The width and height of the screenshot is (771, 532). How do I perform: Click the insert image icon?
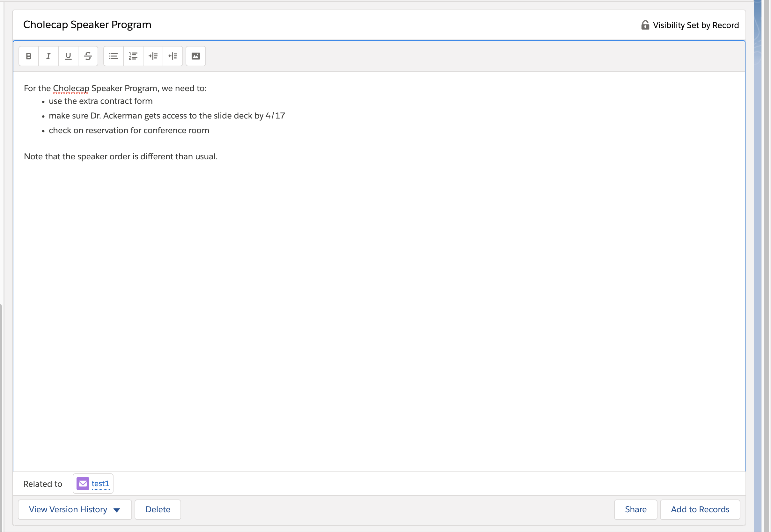(x=195, y=56)
